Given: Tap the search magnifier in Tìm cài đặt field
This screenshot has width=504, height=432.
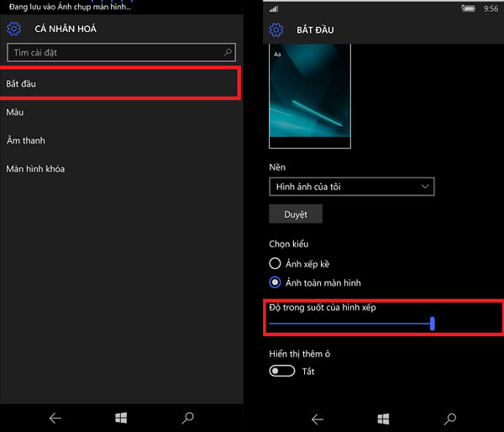Looking at the screenshot, I should [x=228, y=52].
